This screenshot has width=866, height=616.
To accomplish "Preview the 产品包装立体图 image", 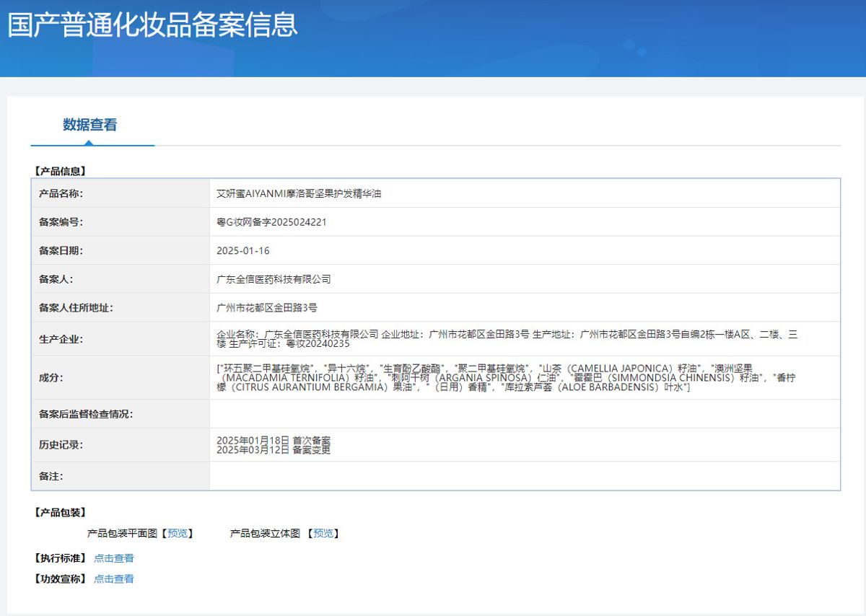I will 323,533.
